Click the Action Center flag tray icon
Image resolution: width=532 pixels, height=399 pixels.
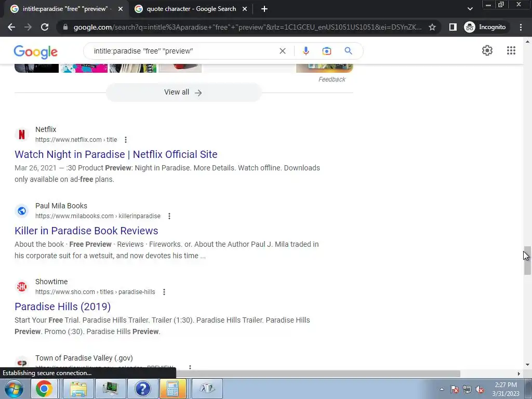tap(455, 390)
